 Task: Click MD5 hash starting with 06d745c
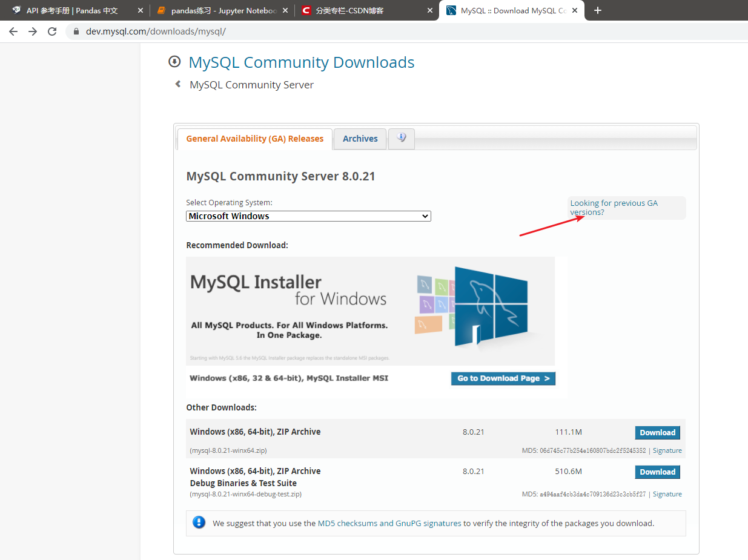593,450
